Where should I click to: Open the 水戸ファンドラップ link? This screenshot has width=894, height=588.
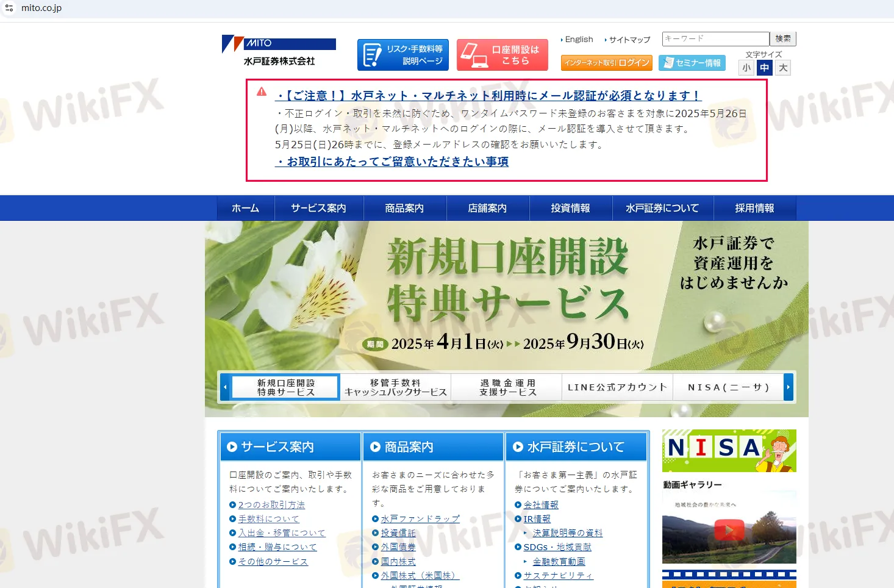point(420,519)
